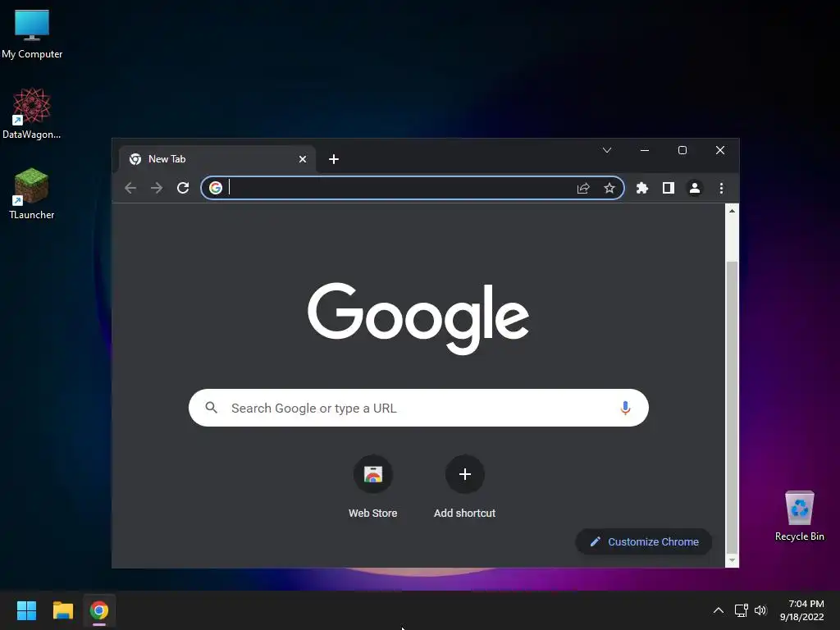Show hidden tray icons chevron

pos(719,610)
